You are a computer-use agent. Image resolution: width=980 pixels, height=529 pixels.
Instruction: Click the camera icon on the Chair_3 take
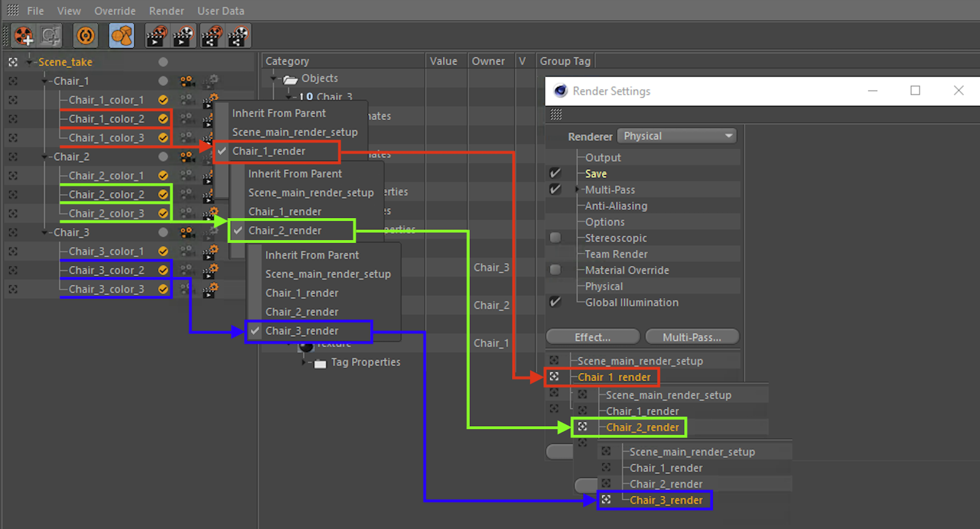(187, 233)
